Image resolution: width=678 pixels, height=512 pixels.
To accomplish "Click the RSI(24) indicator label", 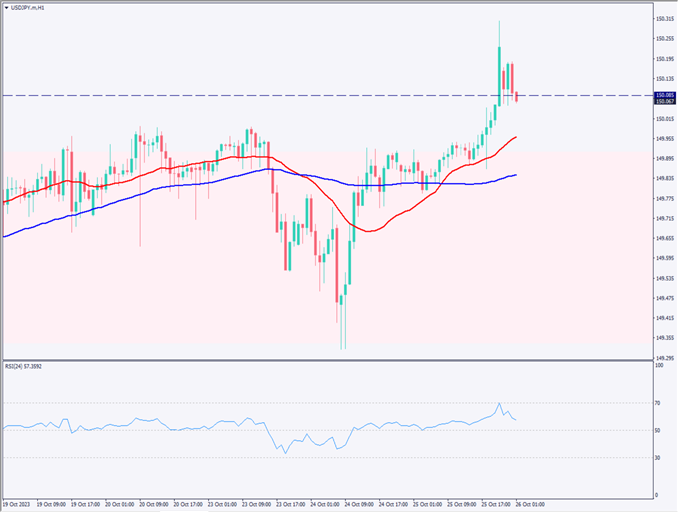I will pos(27,367).
